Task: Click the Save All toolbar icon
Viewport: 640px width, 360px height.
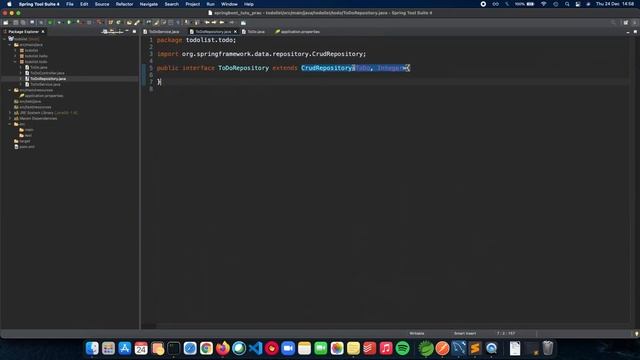Action: pos(23,22)
